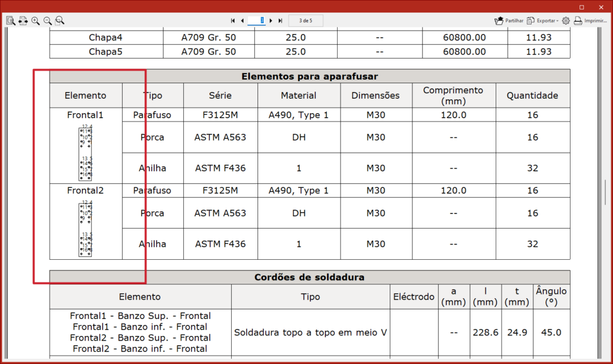Click the Chapa5 cell
The width and height of the screenshot is (613, 364).
pos(105,51)
